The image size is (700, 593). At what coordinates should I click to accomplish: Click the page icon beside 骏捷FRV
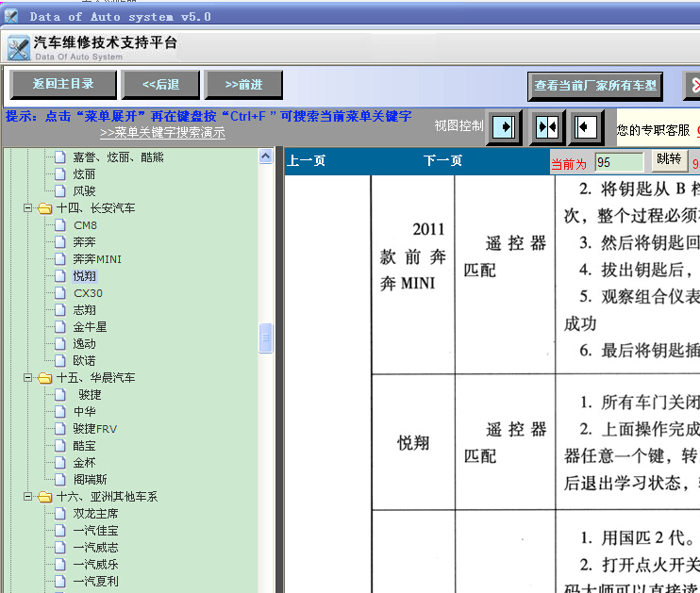coord(60,429)
